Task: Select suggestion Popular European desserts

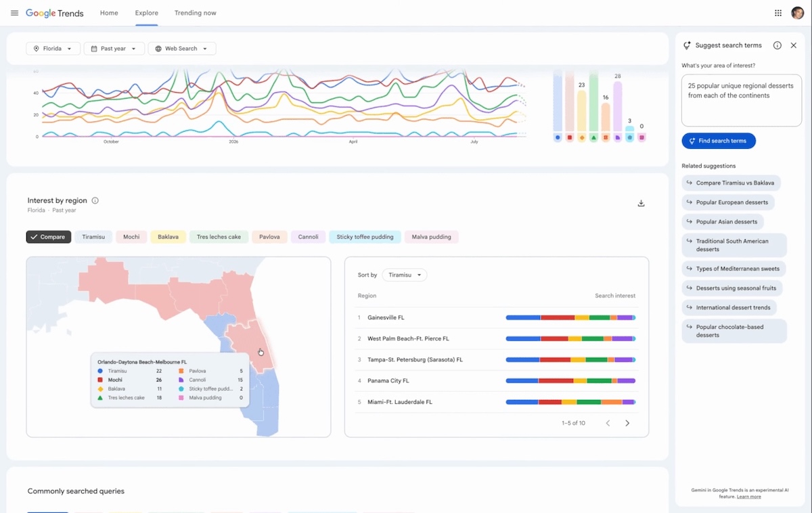Action: [727, 202]
